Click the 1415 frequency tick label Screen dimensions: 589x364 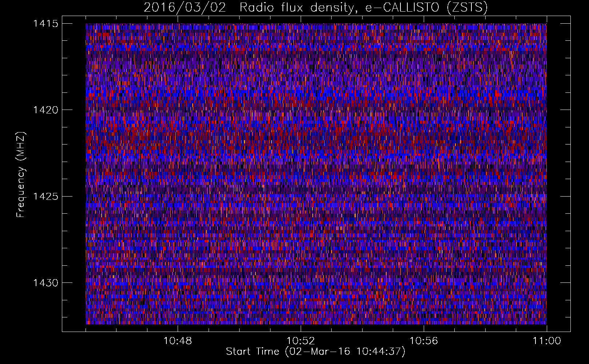(46, 24)
